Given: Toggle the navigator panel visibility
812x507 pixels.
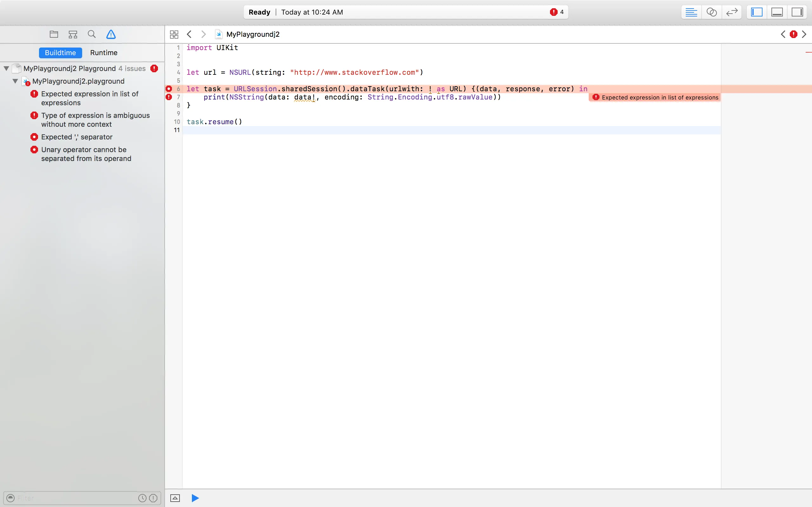Looking at the screenshot, I should [756, 12].
